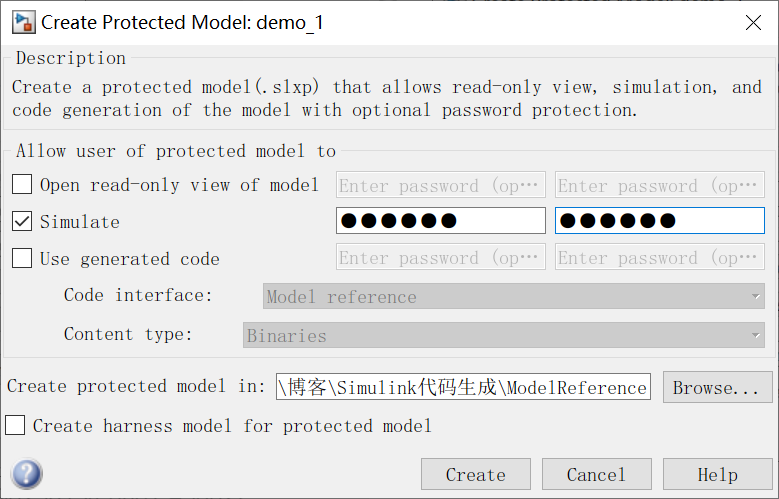Click the blue question mark help icon

27,474
